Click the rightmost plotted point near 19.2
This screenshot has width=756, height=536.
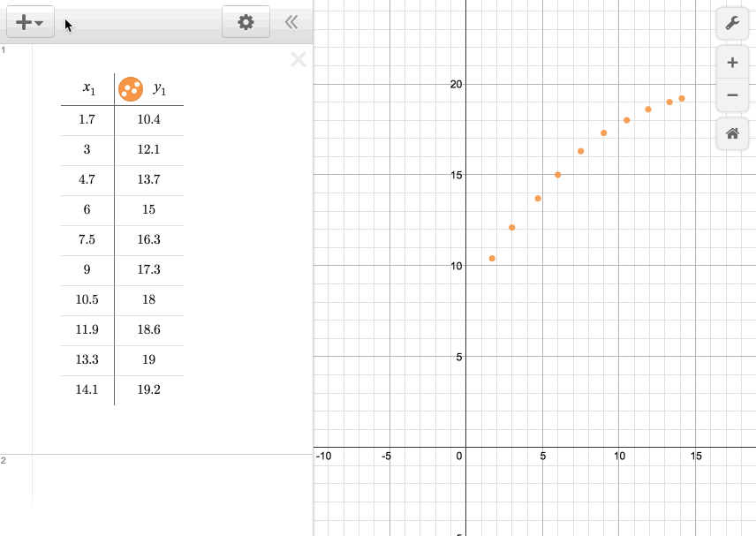point(682,98)
